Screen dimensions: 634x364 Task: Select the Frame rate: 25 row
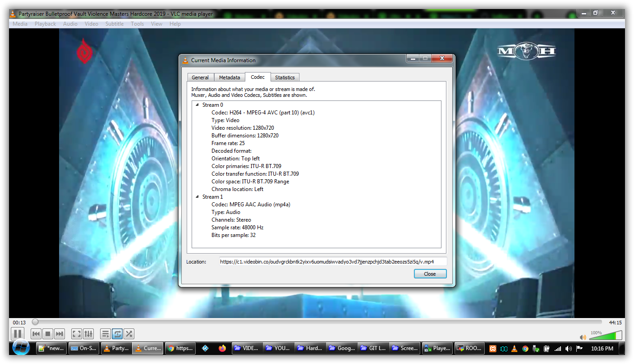point(228,143)
